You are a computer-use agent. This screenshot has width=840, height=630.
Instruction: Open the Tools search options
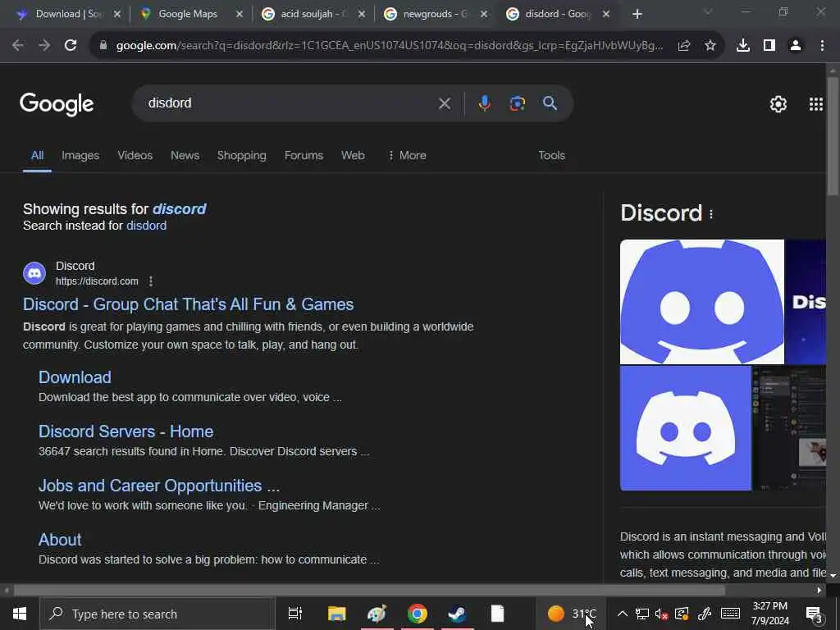[x=551, y=155]
